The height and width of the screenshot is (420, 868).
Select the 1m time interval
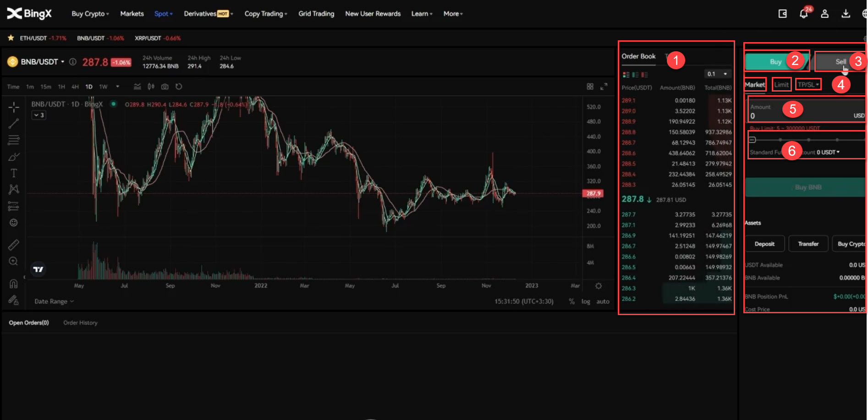30,87
